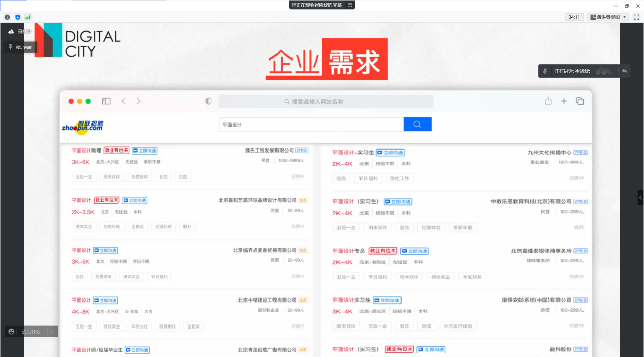Screen dimensions: 644x357
Task: Show the browser tab overview icon
Action: (x=580, y=101)
